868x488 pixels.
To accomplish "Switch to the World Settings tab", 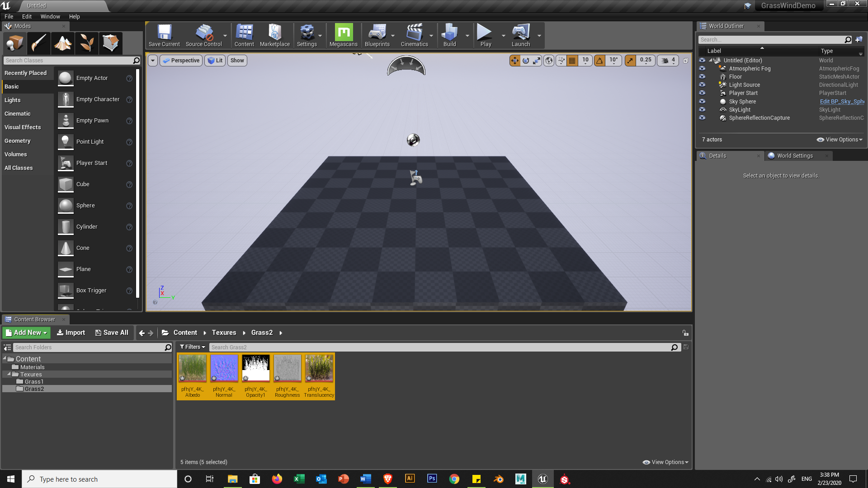I will 794,156.
